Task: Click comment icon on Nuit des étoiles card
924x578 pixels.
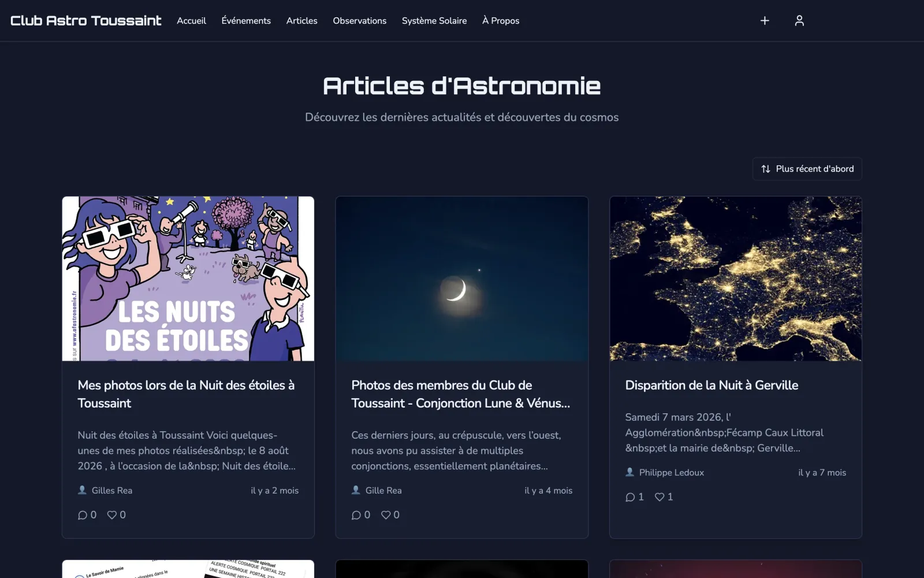Action: click(x=83, y=515)
